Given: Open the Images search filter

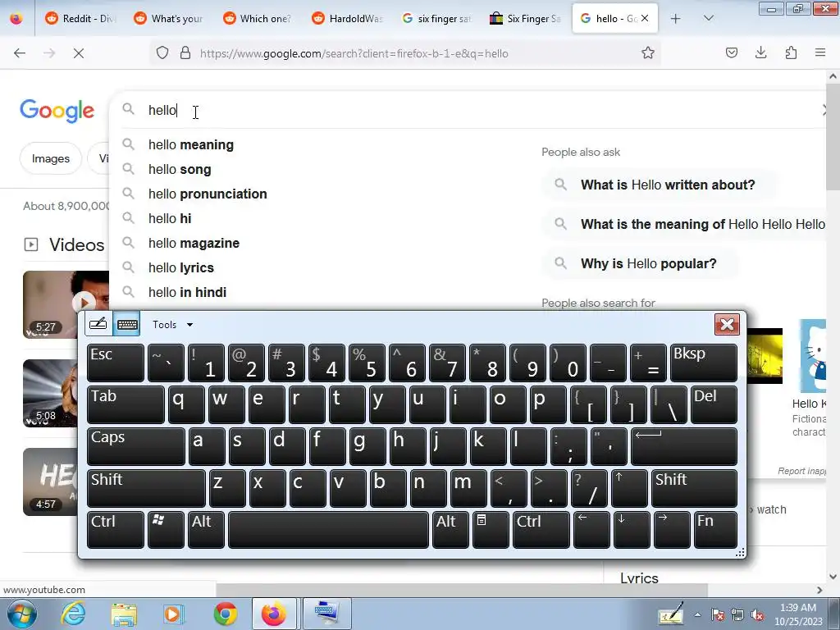Looking at the screenshot, I should pyautogui.click(x=50, y=158).
